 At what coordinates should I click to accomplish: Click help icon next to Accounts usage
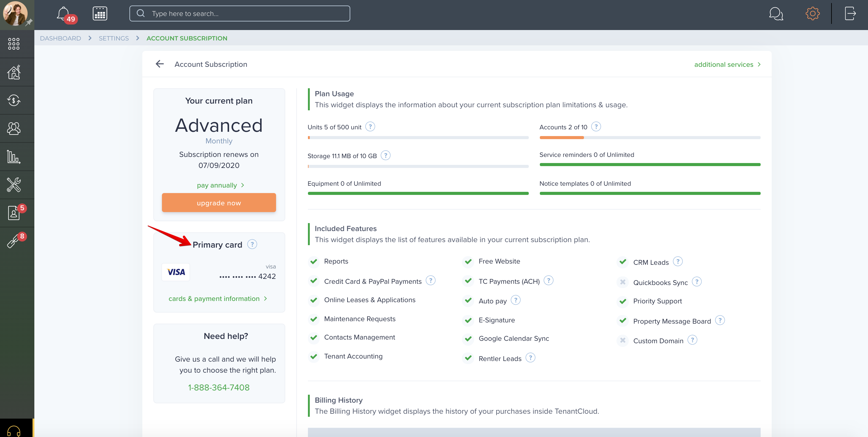(596, 127)
